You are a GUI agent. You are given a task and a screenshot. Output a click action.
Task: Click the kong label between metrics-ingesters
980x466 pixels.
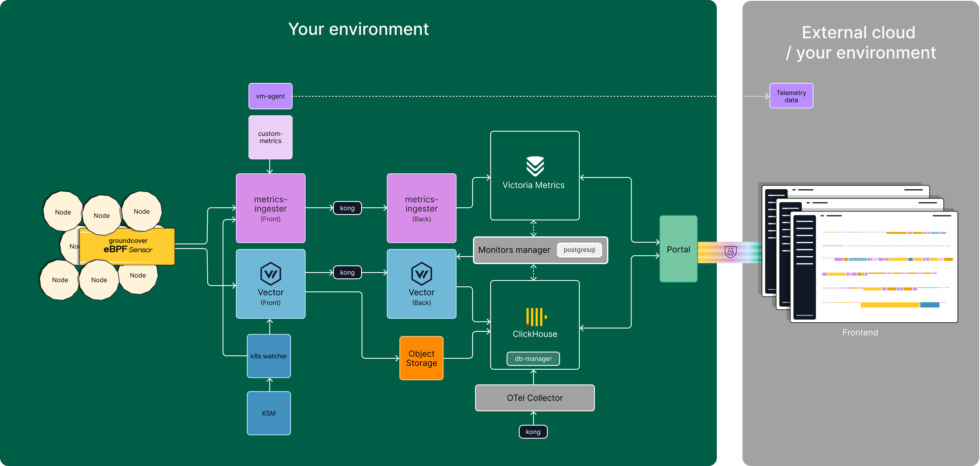click(347, 208)
